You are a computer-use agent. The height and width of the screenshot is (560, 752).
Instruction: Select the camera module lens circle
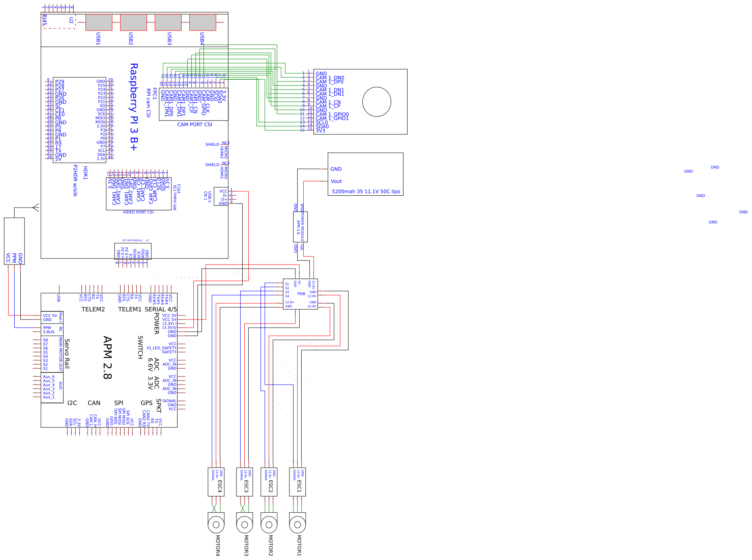pyautogui.click(x=377, y=102)
